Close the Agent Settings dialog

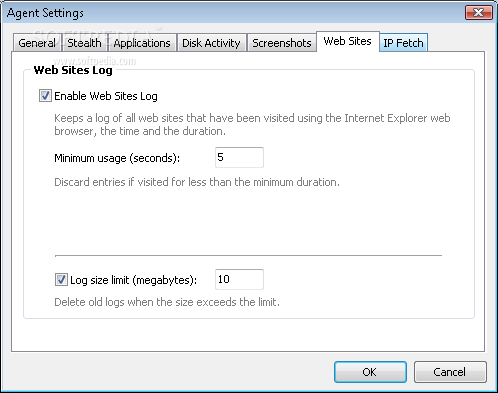point(479,13)
